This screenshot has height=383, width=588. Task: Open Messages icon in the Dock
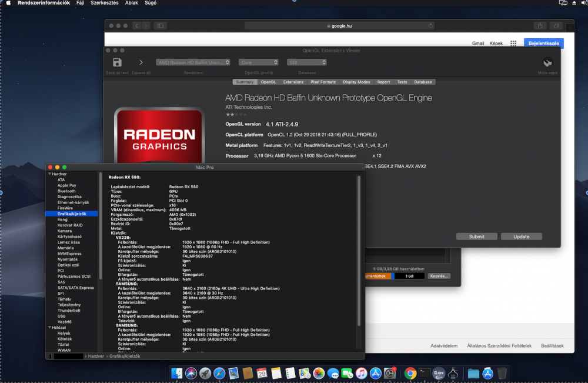pos(333,373)
